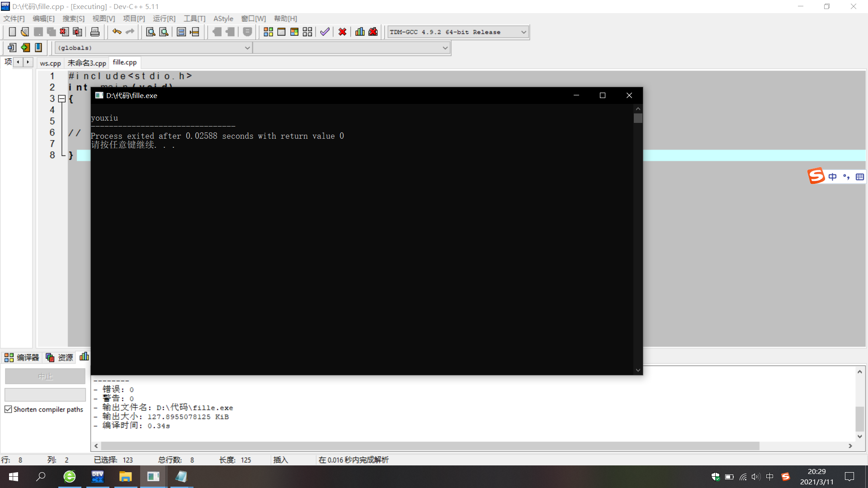The width and height of the screenshot is (868, 488).
Task: Click the Sogou soft keyboard icon
Action: coord(860,177)
